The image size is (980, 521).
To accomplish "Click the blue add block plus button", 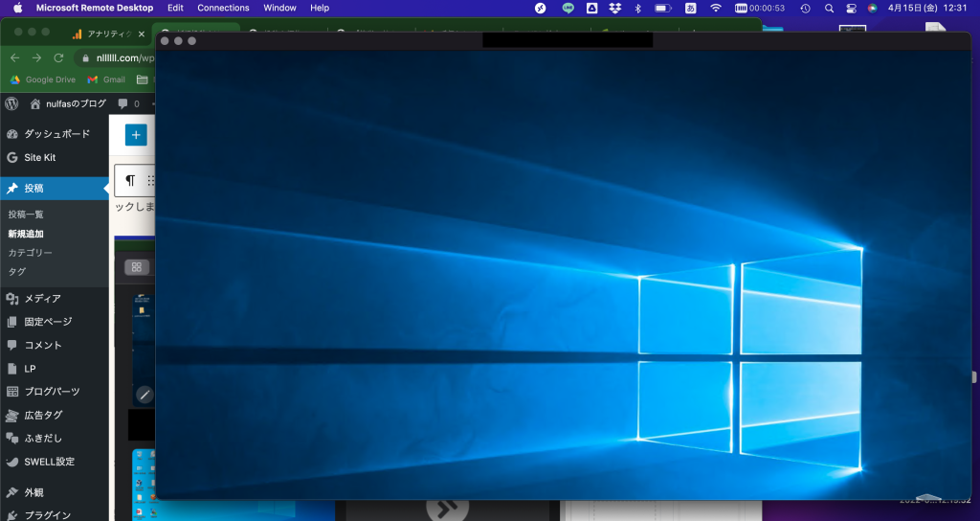I will (x=136, y=134).
